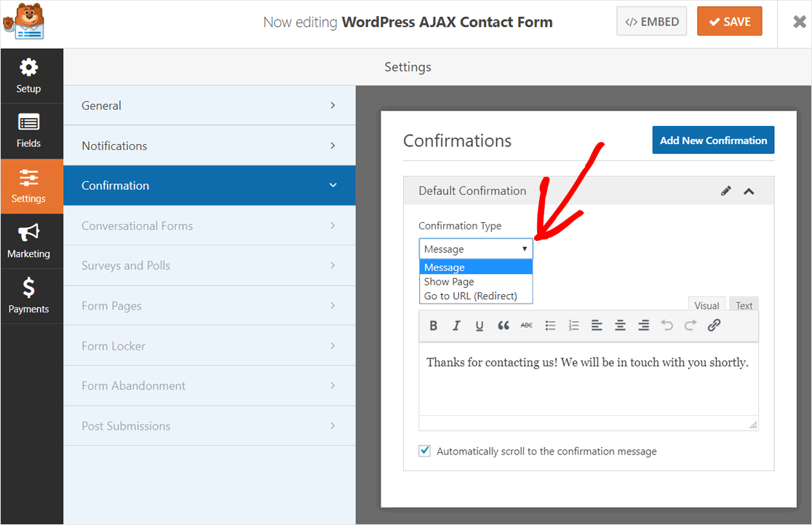Apply italic formatting to the confirmation message
The height and width of the screenshot is (525, 812).
456,325
